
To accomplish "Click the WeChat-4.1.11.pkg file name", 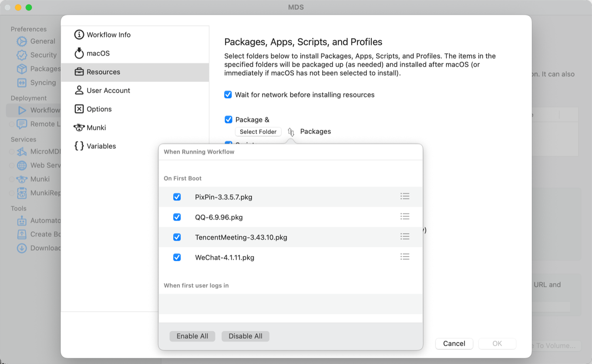I will point(225,257).
